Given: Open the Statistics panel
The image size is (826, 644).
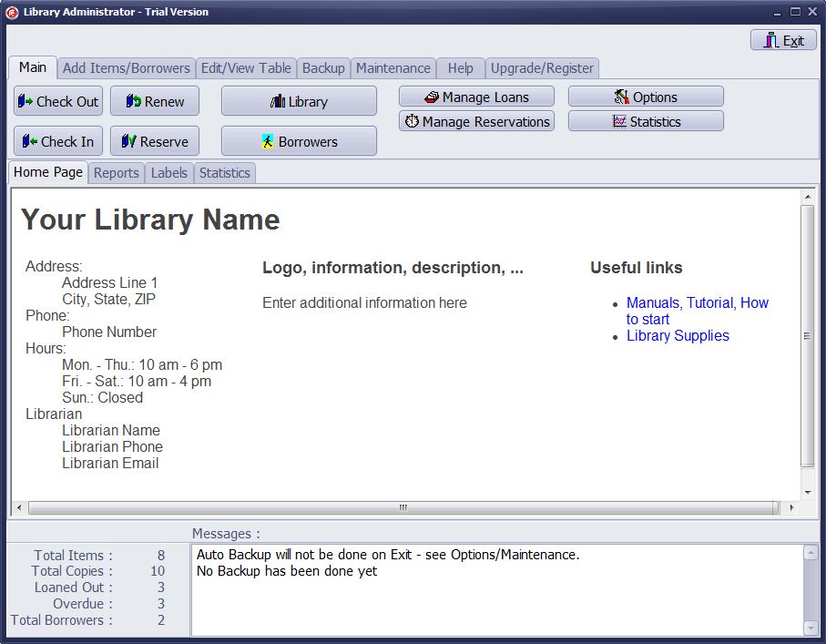Looking at the screenshot, I should coord(645,120).
